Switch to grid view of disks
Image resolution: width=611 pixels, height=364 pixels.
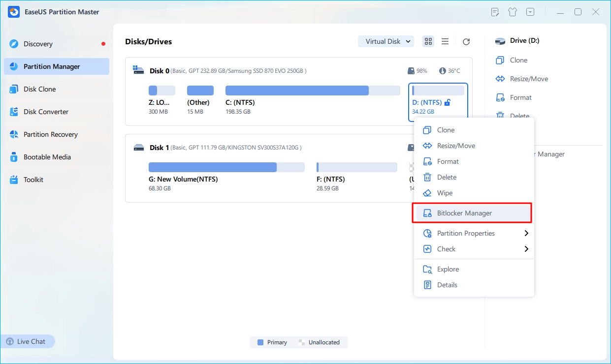428,41
